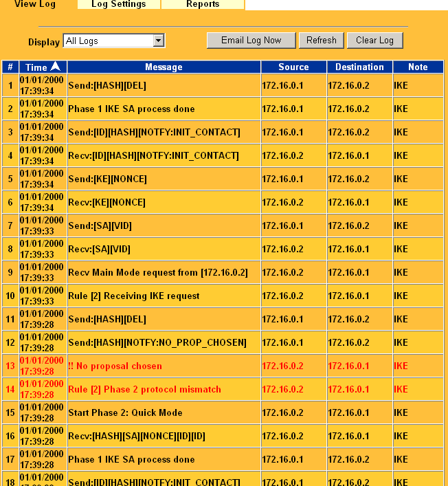
Task: Click red timestamp in row 14
Action: pyautogui.click(x=41, y=389)
